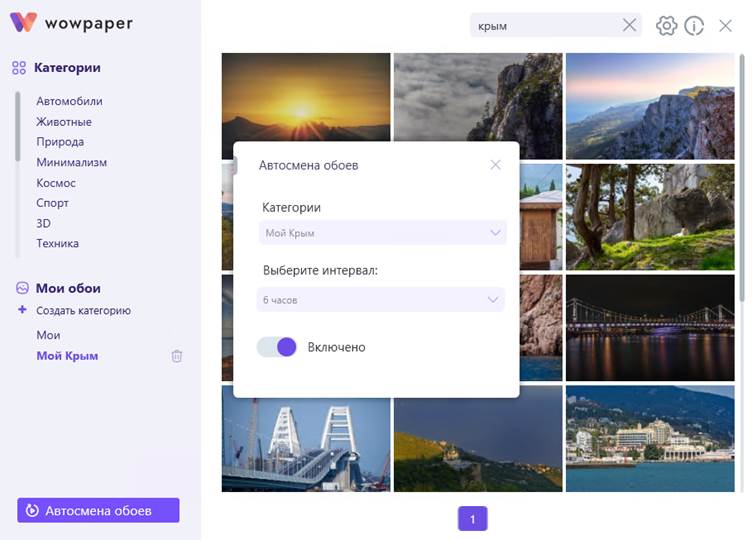The width and height of the screenshot is (752, 540).
Task: Close the Автосмена обоев dialog
Action: tap(495, 165)
